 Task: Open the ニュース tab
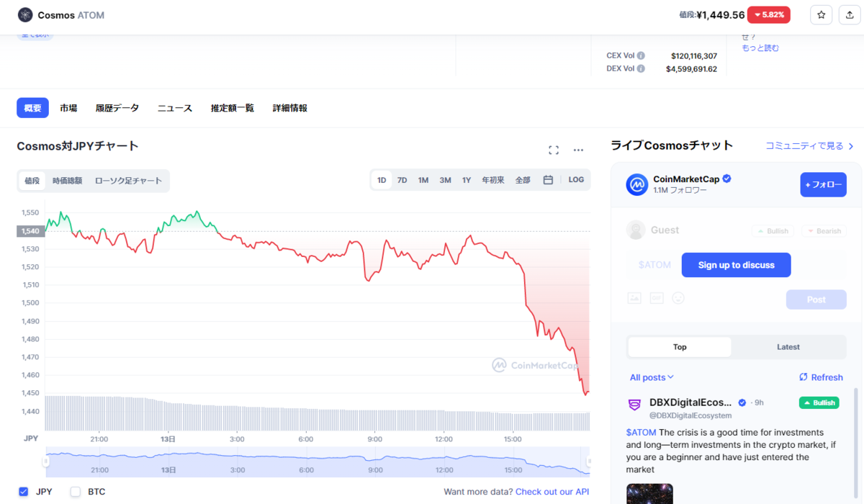[175, 108]
